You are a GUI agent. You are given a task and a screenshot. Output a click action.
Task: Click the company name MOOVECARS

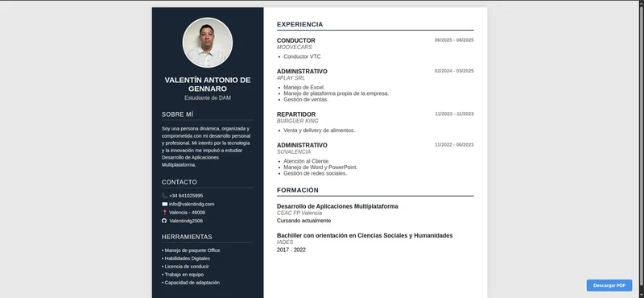(294, 48)
